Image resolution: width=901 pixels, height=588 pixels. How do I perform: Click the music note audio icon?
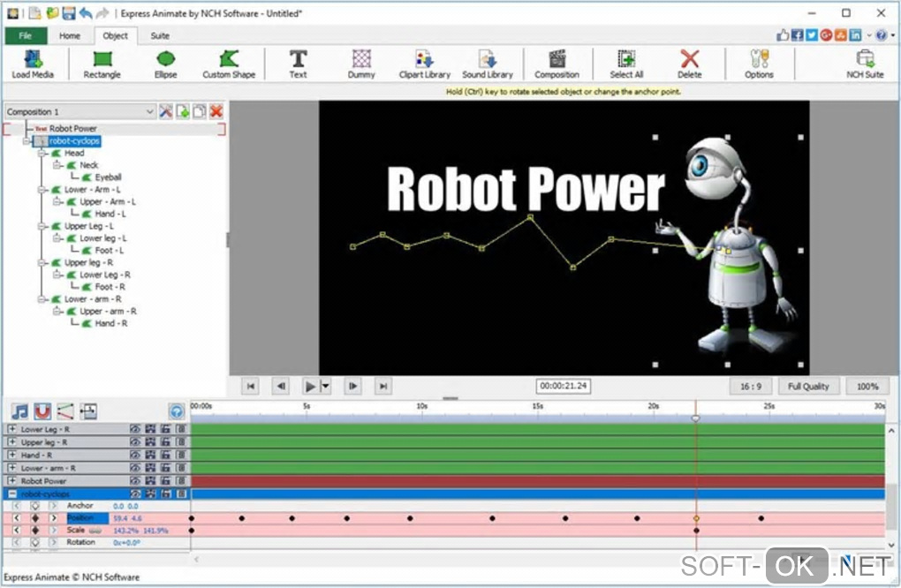click(x=20, y=411)
